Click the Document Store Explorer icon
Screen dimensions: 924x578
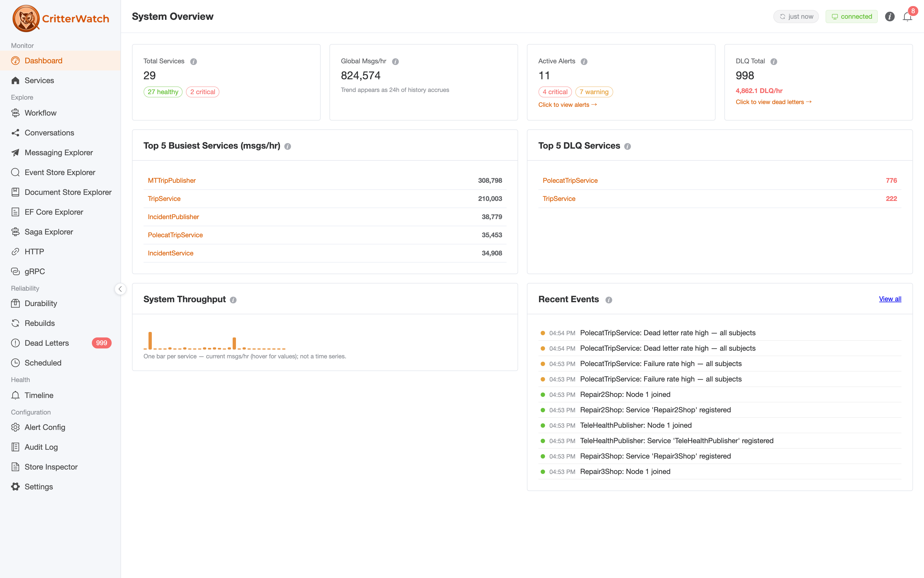(x=15, y=192)
